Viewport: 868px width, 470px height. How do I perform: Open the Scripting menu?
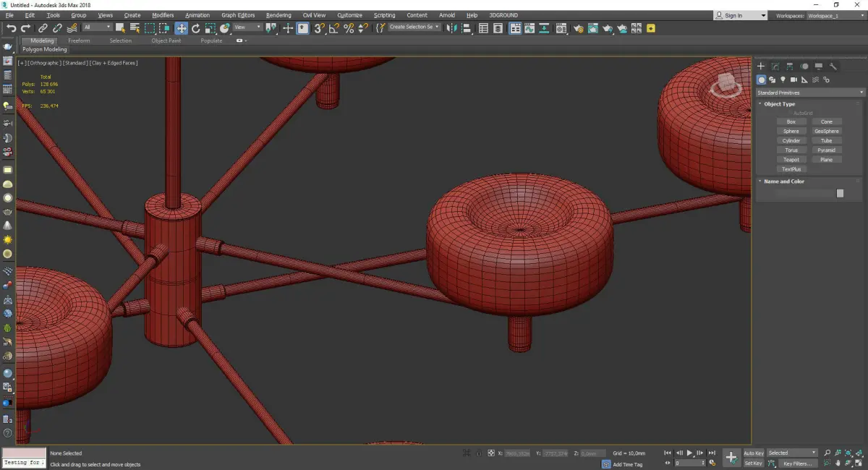point(384,15)
